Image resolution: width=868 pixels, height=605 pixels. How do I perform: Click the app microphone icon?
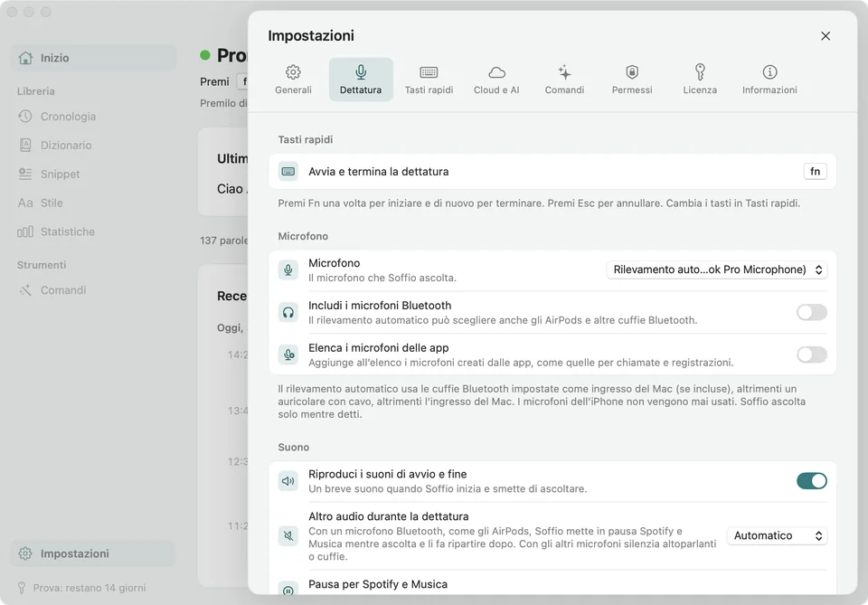coord(288,354)
